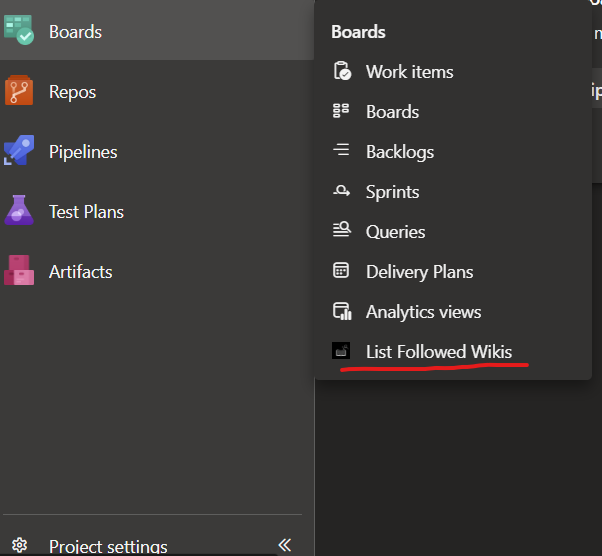
Task: Click the Delivery Plans calendar icon
Action: tap(341, 270)
